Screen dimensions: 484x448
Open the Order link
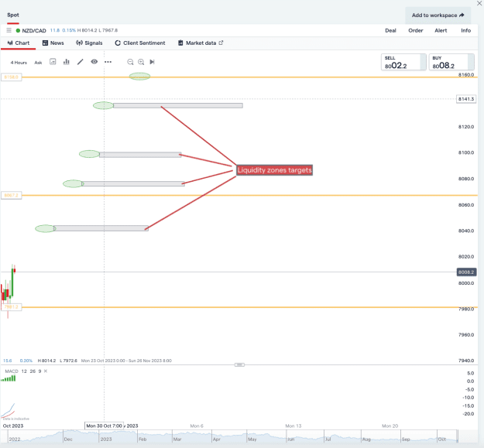click(416, 30)
